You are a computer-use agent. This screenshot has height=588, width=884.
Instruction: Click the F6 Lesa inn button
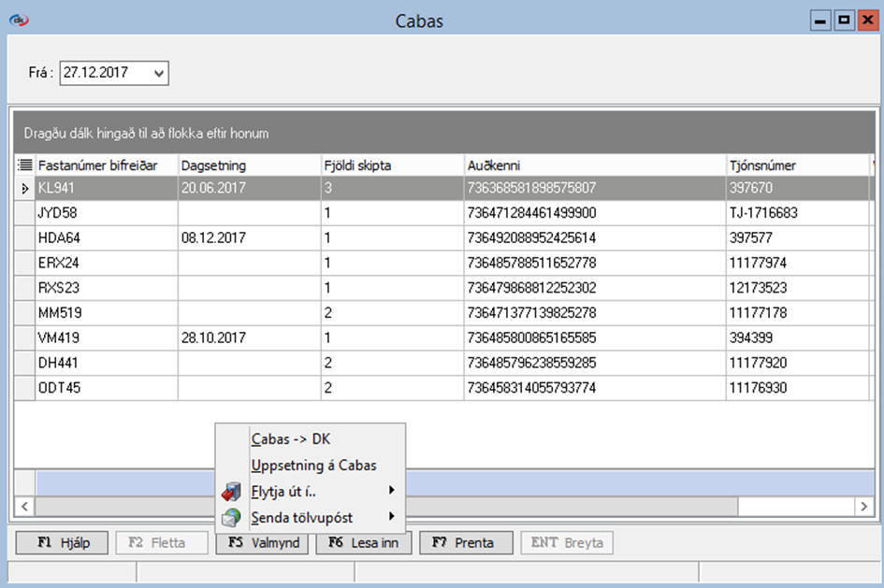click(x=363, y=542)
